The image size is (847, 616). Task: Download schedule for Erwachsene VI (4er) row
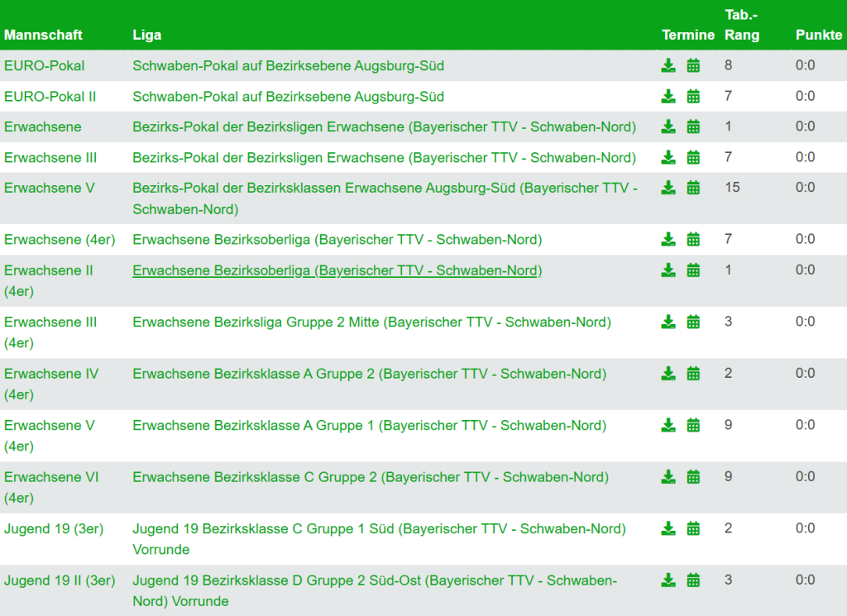(668, 477)
